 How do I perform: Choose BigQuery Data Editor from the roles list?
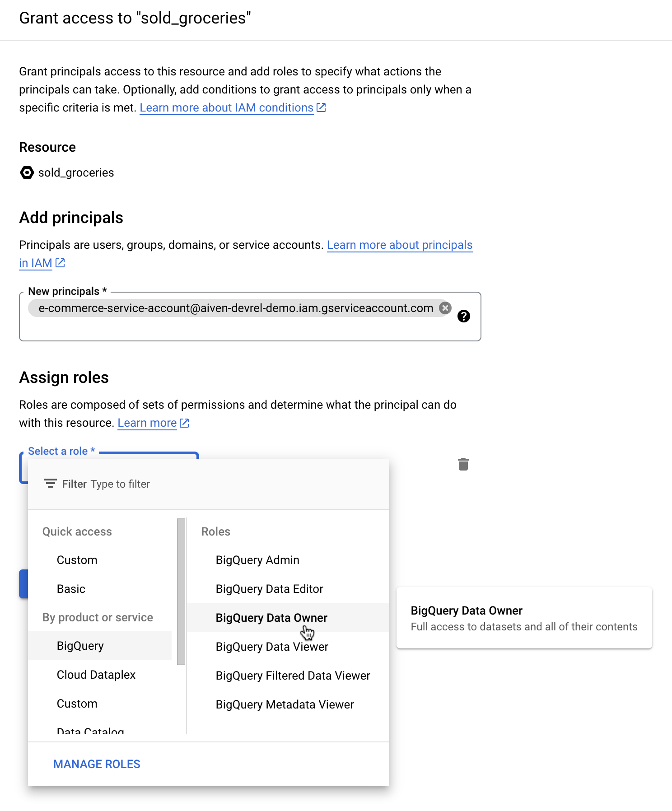point(269,588)
